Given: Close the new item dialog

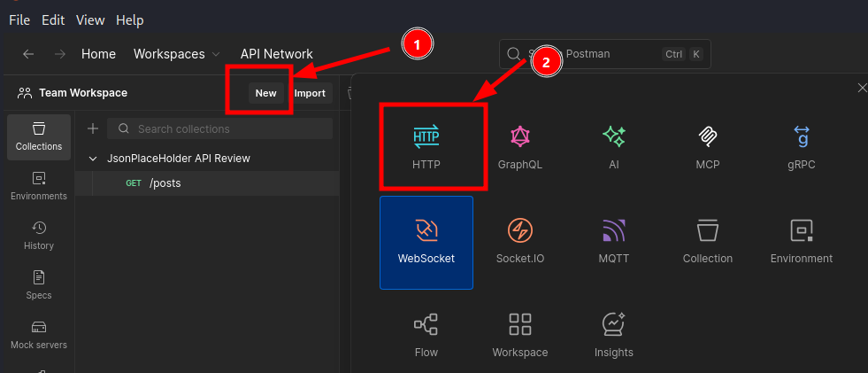Looking at the screenshot, I should point(862,88).
